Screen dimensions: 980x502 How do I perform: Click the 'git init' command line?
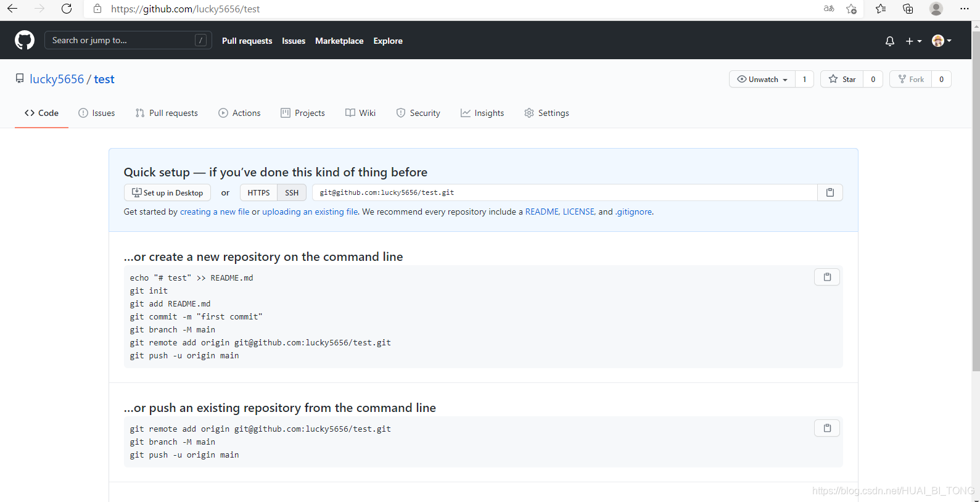[149, 290]
